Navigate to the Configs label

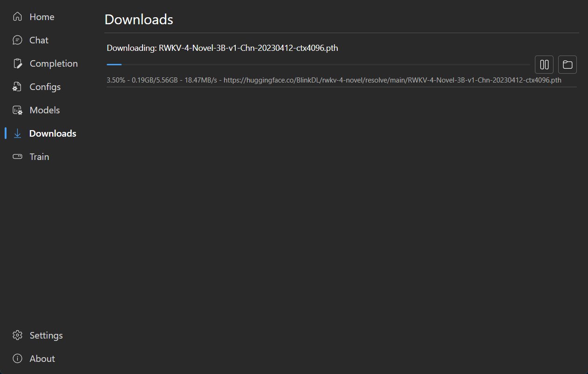pyautogui.click(x=45, y=87)
